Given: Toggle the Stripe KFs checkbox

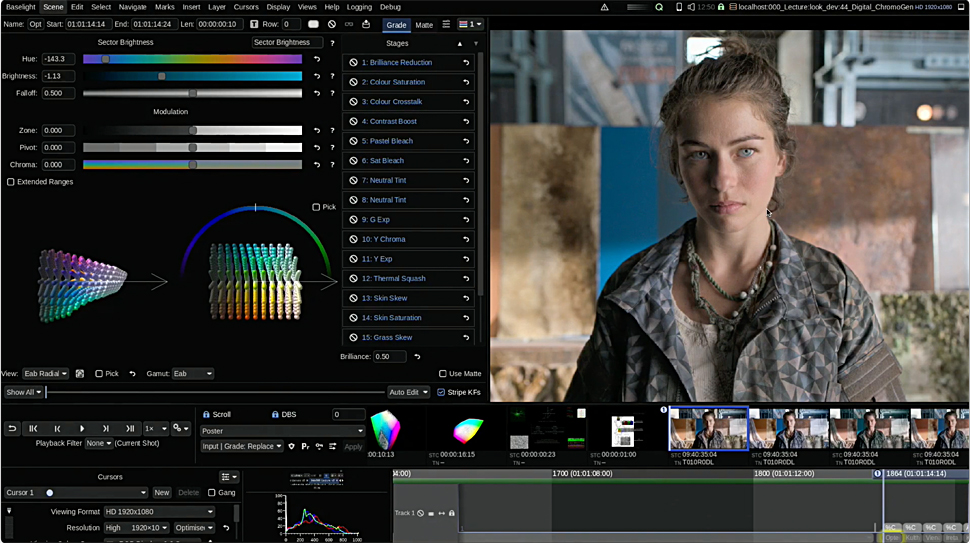Looking at the screenshot, I should (x=441, y=392).
